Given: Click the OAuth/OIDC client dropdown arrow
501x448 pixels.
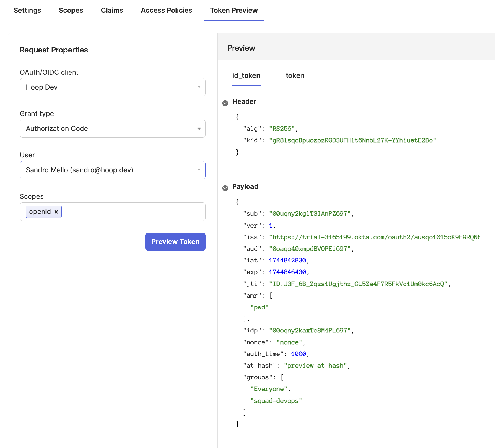Looking at the screenshot, I should (199, 87).
